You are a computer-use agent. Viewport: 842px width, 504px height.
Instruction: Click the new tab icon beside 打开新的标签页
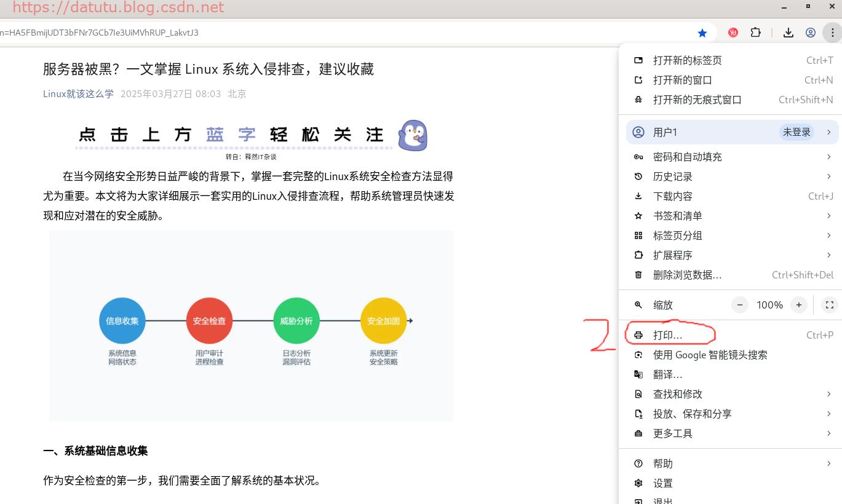tap(638, 60)
